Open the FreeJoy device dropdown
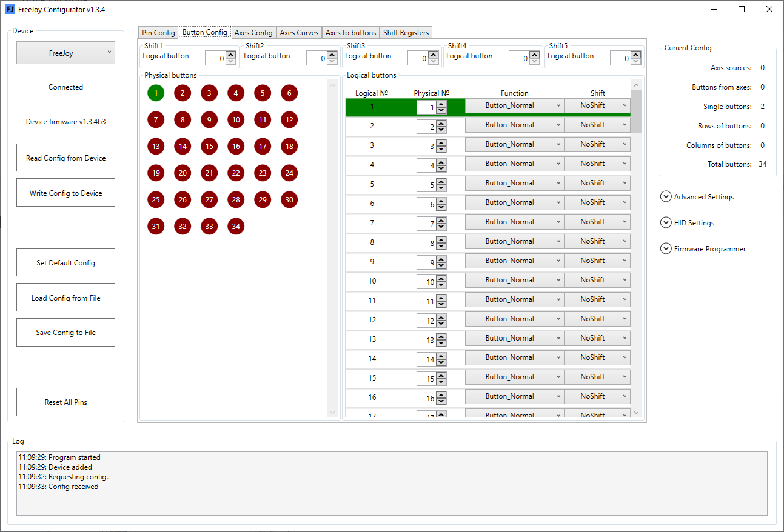This screenshot has width=784, height=532. [65, 53]
